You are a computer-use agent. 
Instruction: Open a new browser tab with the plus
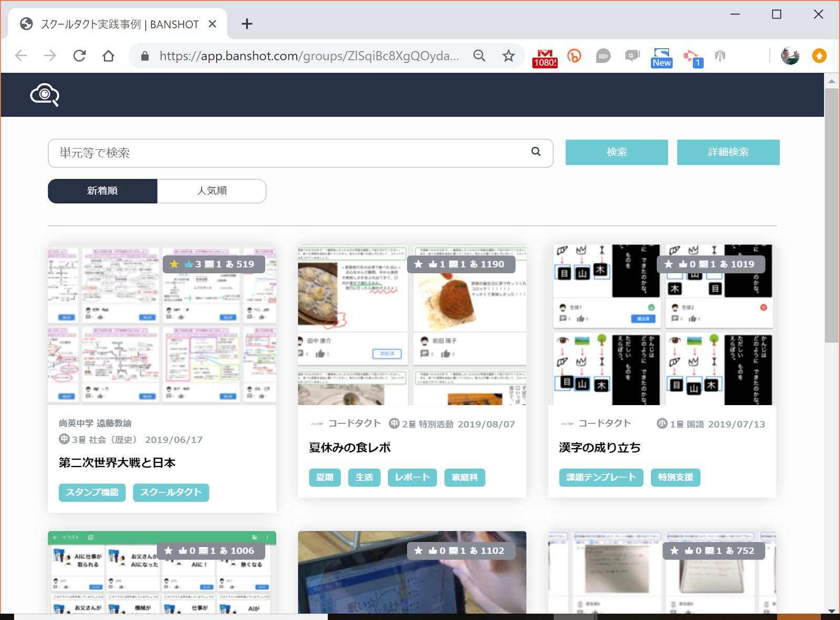pos(247,24)
